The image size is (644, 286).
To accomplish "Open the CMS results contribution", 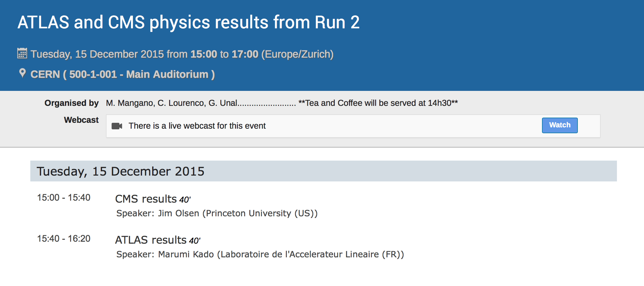I will tap(146, 199).
